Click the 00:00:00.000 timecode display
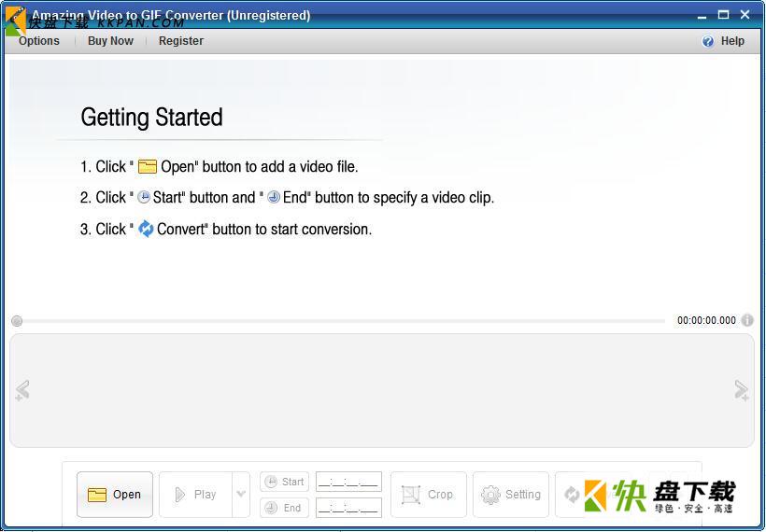Screen dimensions: 766x532 coord(706,321)
